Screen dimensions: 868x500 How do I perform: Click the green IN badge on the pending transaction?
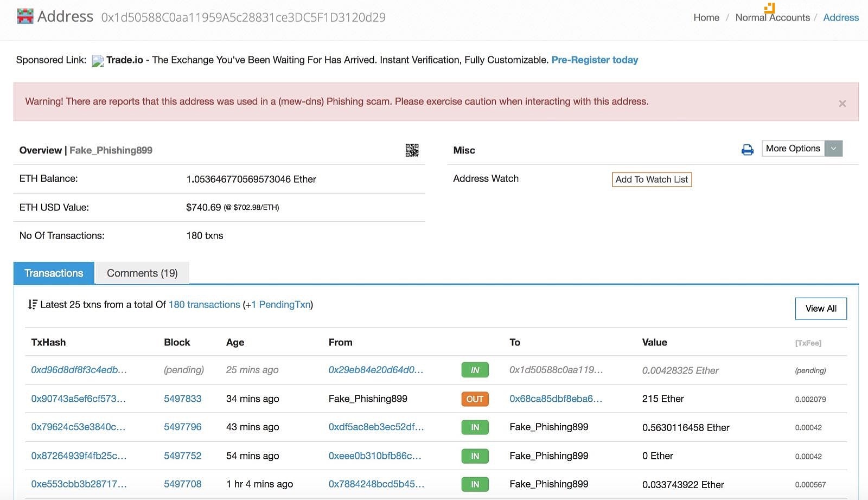coord(475,370)
